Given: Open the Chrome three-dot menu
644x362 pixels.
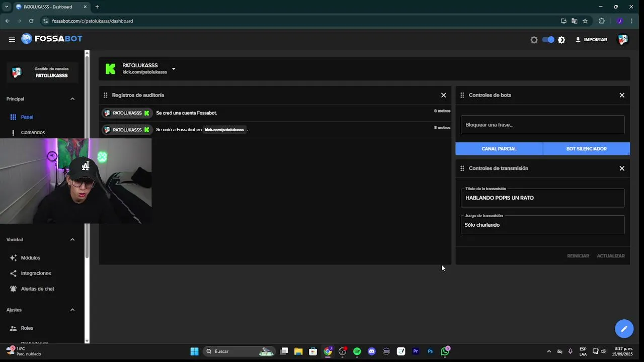Looking at the screenshot, I should [631, 21].
